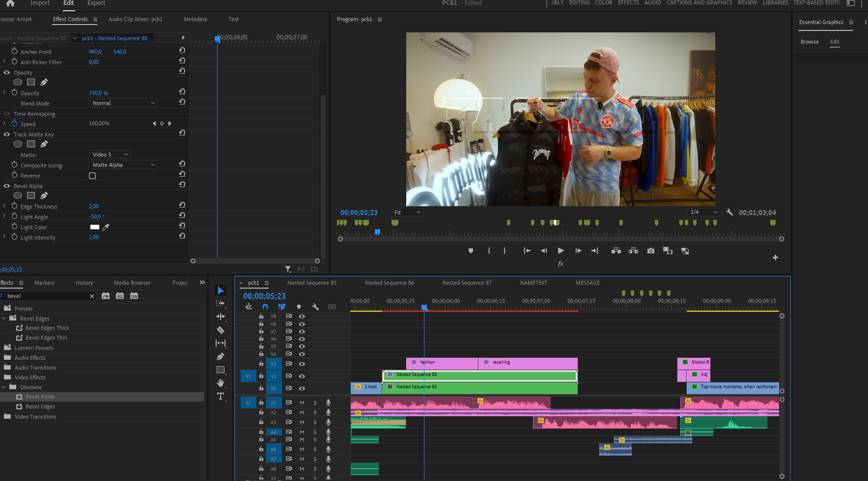The image size is (868, 481).
Task: Select the Pen tool in tools panel
Action: pos(221,356)
